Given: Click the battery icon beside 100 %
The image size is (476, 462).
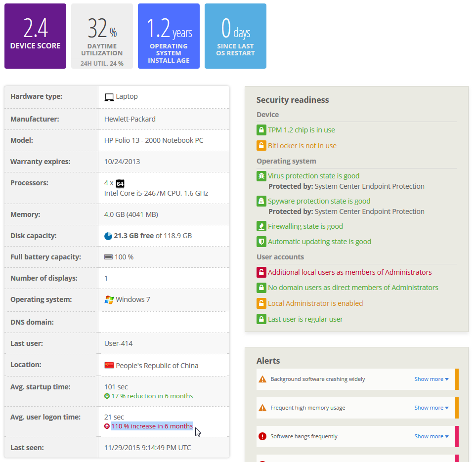Looking at the screenshot, I should tap(110, 256).
